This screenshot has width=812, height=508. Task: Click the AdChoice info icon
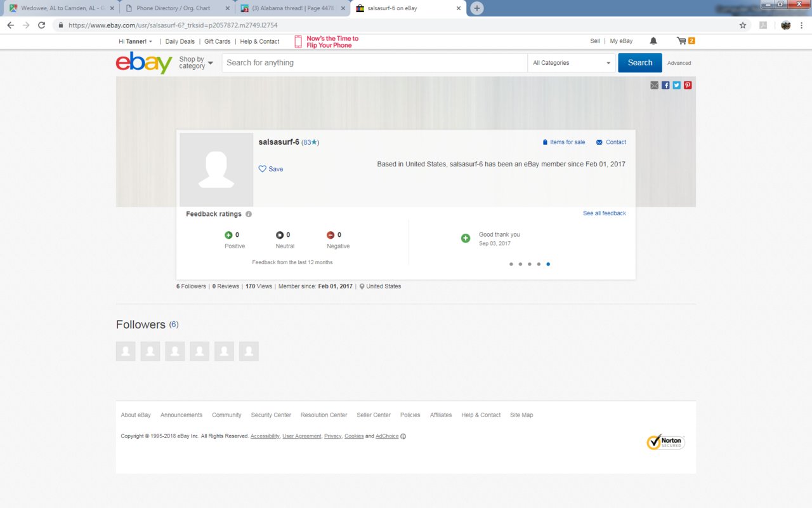tap(403, 436)
